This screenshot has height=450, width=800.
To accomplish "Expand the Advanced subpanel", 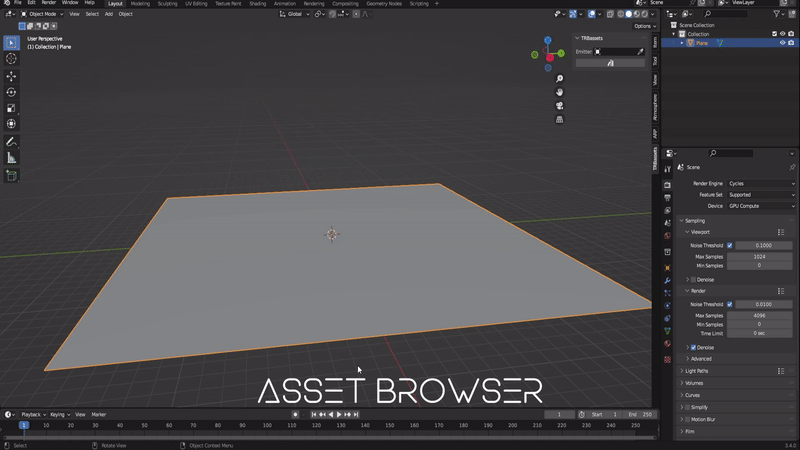I will 701,359.
